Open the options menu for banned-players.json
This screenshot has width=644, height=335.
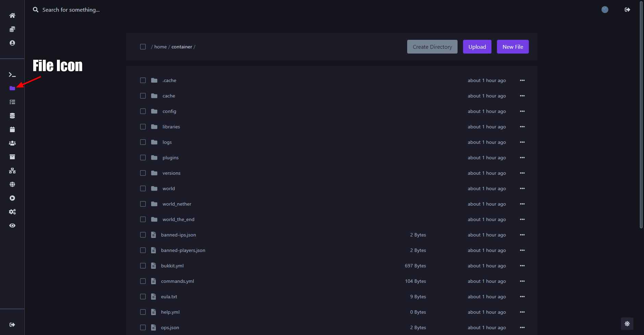tap(522, 250)
